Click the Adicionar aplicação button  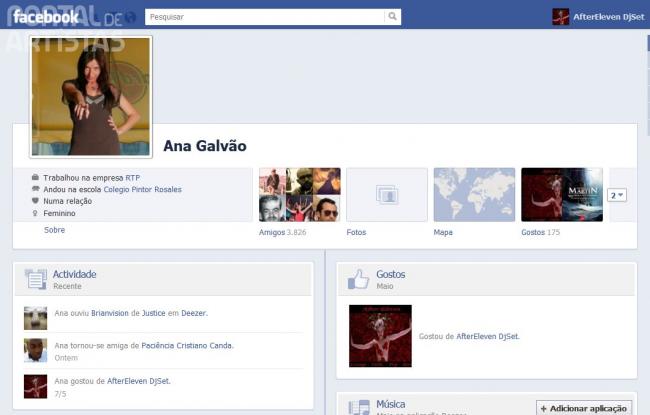point(584,408)
